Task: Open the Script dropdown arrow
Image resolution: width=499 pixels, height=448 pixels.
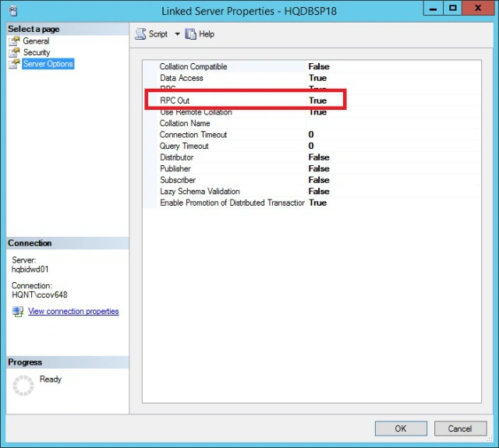Action: tap(177, 34)
